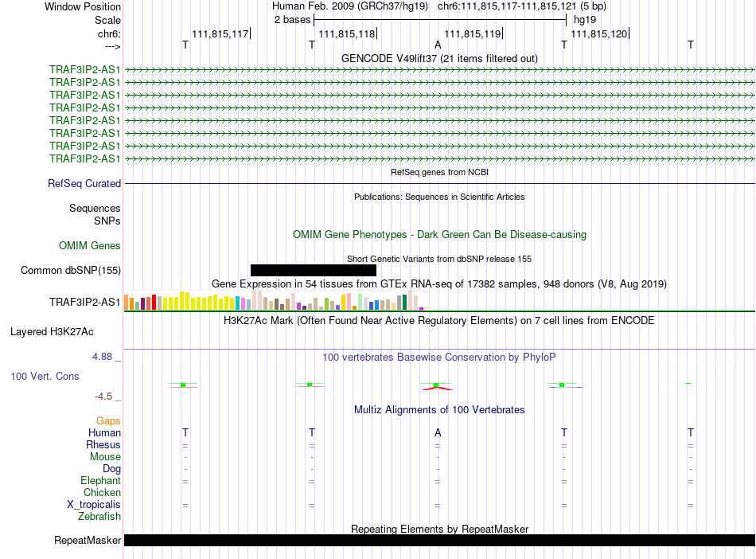
Task: Click the RefSeq Curated track label
Action: [84, 183]
